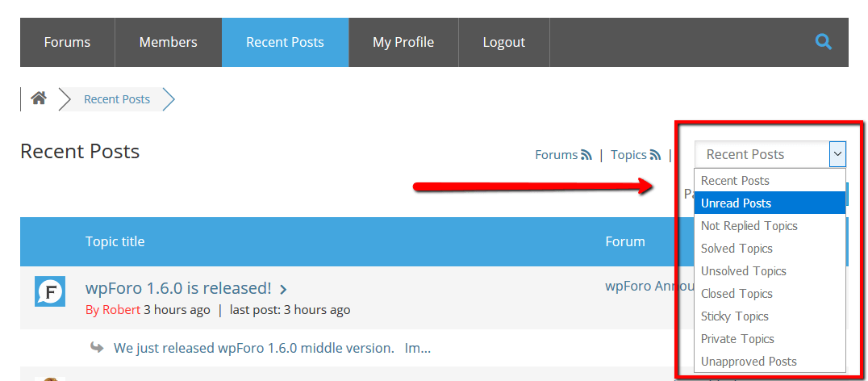Click the arrow after wpForo 1.6.0 title
Image resolution: width=868 pixels, height=381 pixels.
[283, 289]
